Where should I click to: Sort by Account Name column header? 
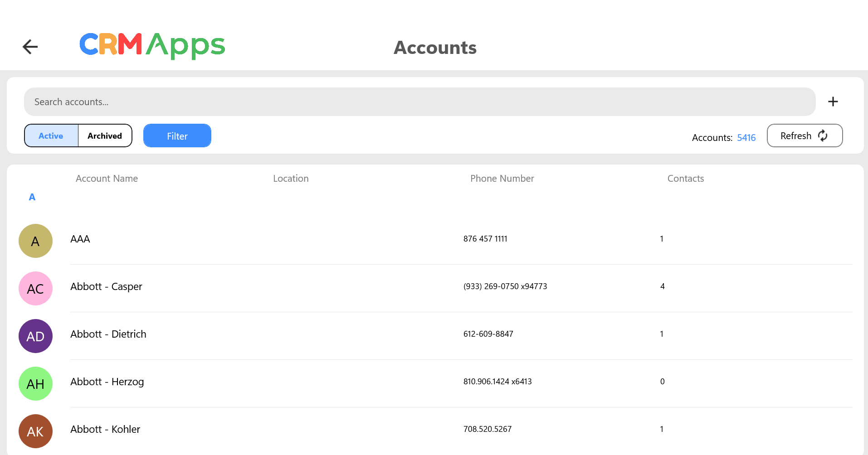[107, 179]
